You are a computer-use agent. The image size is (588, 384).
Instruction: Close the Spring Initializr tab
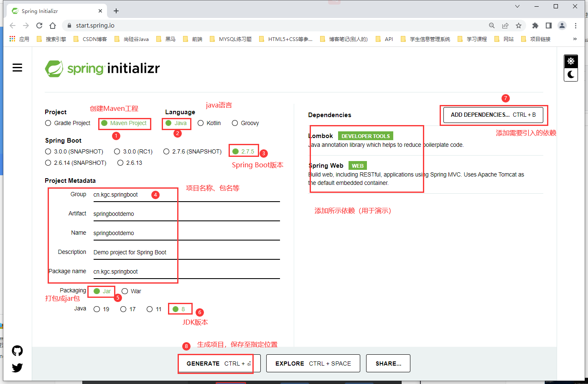100,11
